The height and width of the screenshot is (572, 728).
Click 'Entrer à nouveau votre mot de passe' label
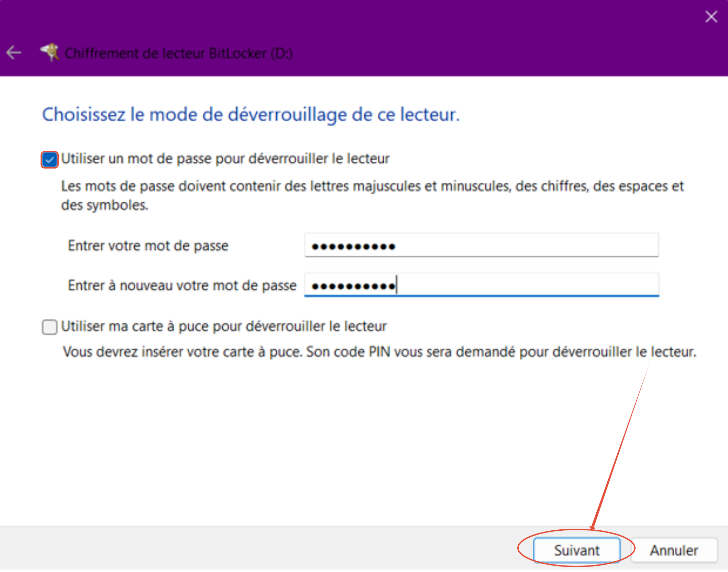(182, 285)
